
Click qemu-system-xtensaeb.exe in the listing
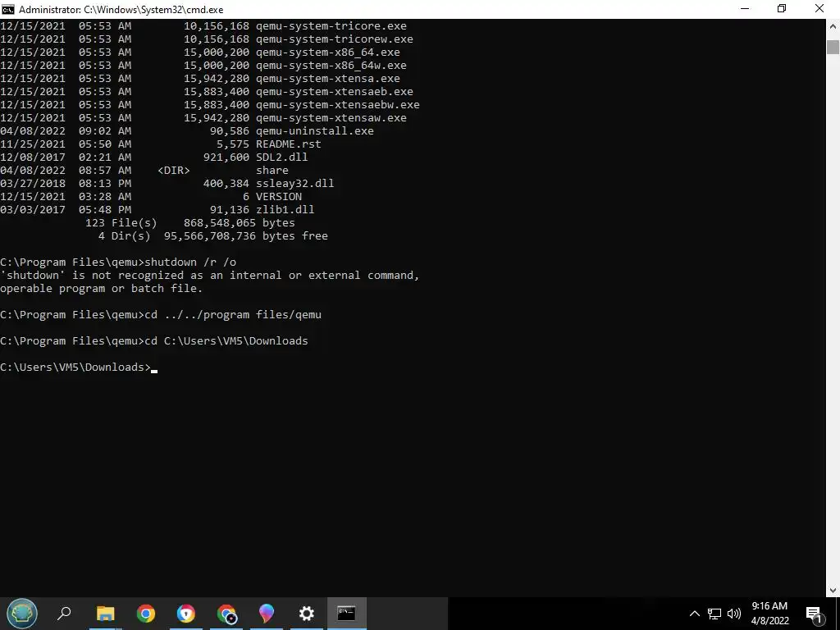point(335,92)
